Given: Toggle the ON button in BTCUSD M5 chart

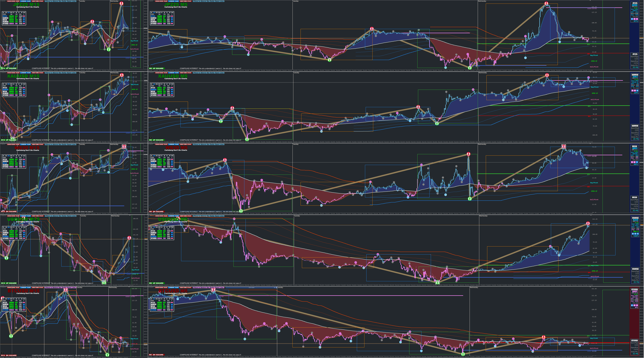Looking at the screenshot, I should pyautogui.click(x=150, y=352).
